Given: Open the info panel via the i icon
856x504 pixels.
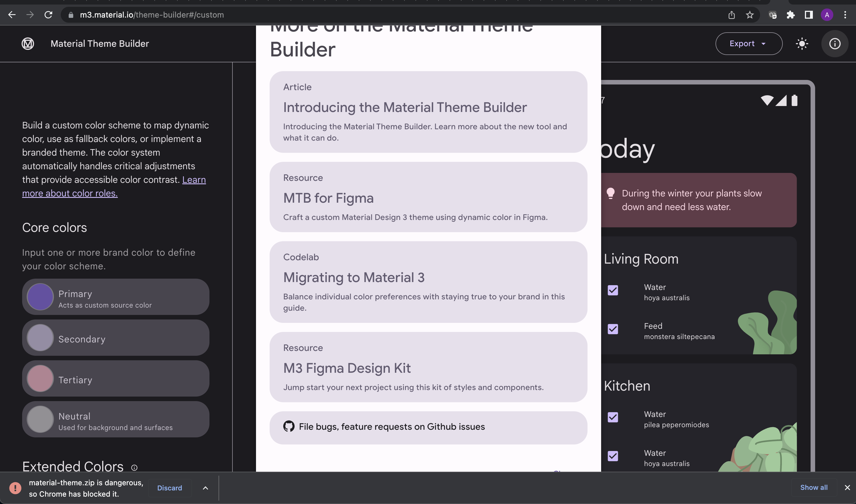Looking at the screenshot, I should (835, 43).
